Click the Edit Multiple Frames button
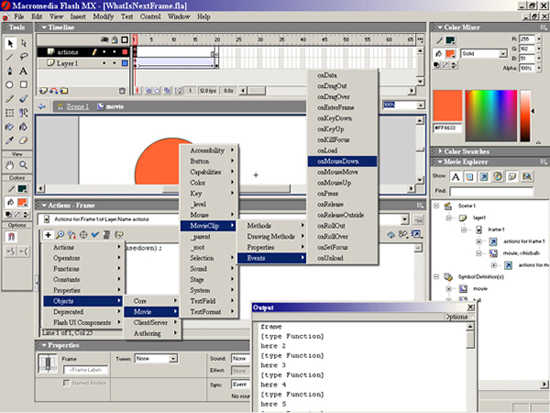 tap(167, 91)
